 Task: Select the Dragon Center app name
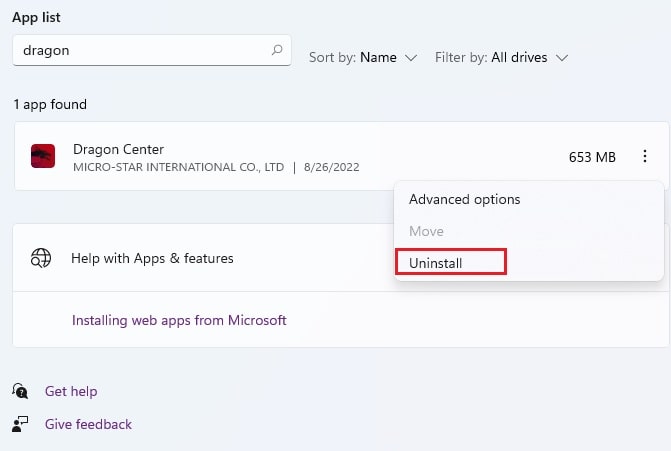click(119, 149)
